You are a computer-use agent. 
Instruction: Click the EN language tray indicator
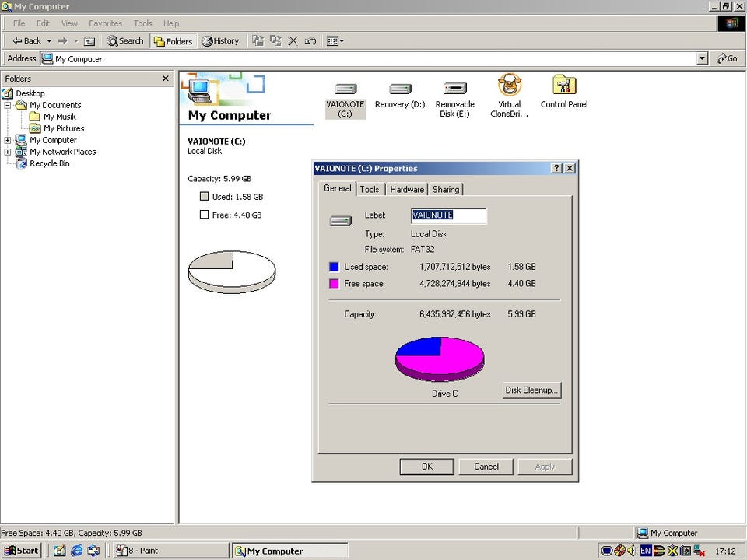coord(646,551)
